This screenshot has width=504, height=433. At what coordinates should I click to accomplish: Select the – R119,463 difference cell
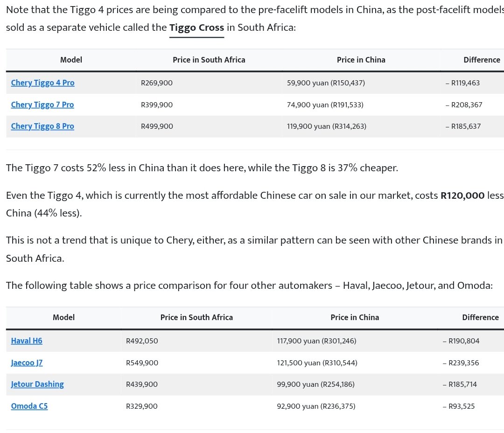472,83
